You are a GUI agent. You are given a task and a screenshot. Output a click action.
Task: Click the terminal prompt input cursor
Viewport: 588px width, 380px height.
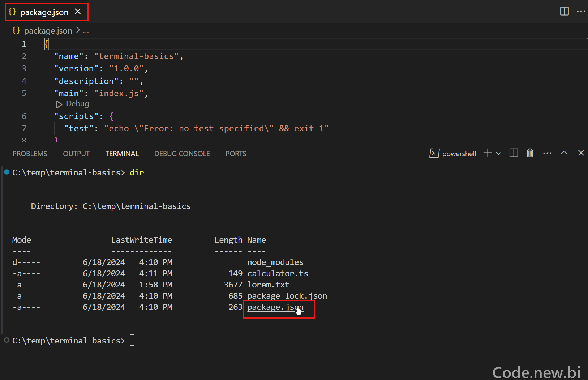132,340
